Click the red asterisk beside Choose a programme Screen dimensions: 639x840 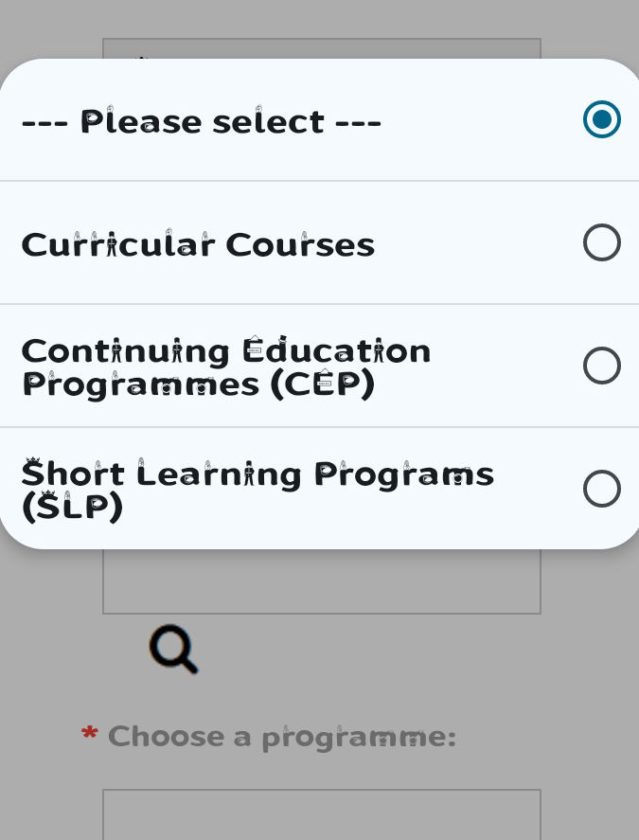pos(89,734)
